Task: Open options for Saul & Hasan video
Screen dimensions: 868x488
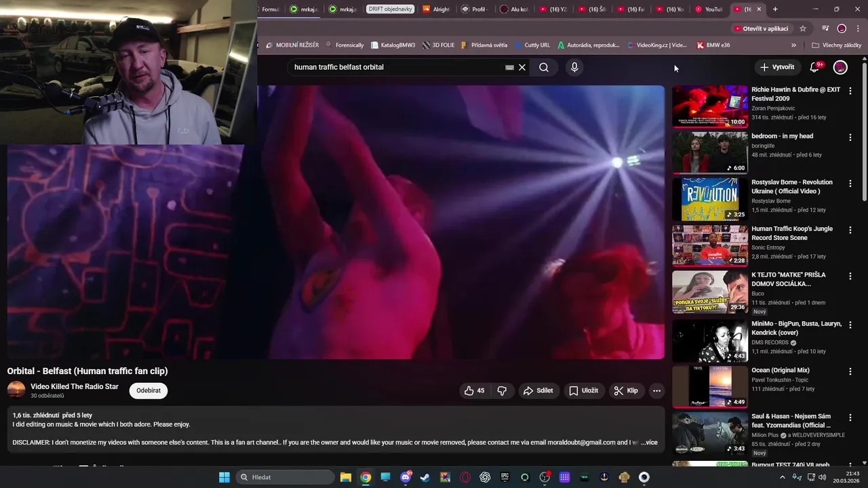Action: pos(850,418)
